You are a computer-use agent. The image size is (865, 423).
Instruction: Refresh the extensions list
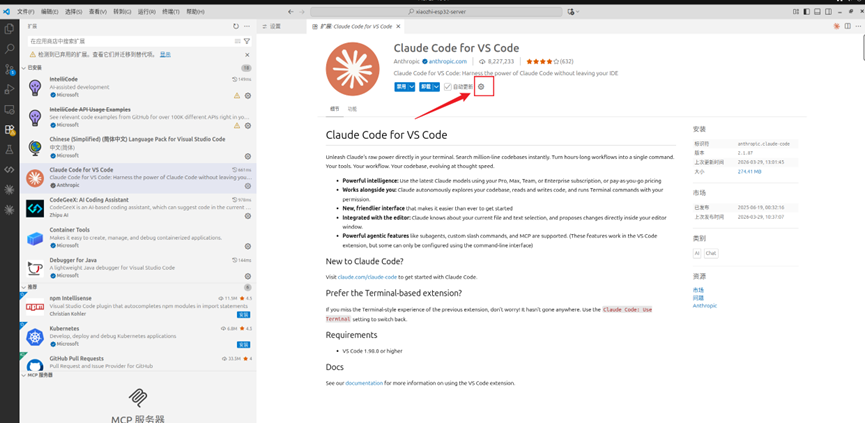tap(236, 26)
